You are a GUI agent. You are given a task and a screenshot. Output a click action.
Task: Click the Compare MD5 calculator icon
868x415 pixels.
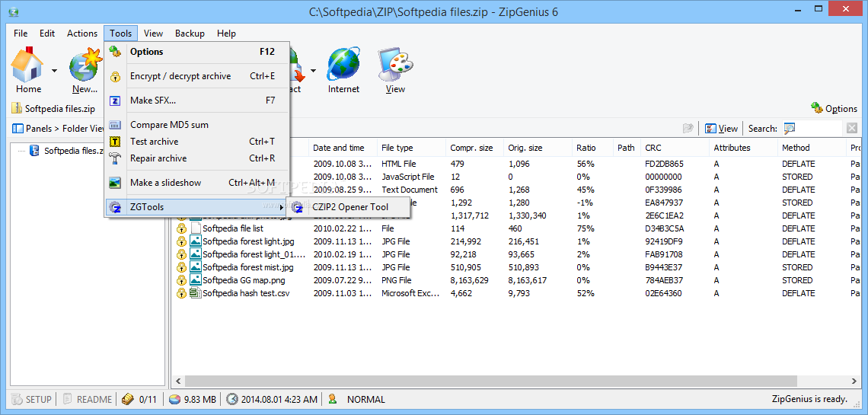coord(115,125)
